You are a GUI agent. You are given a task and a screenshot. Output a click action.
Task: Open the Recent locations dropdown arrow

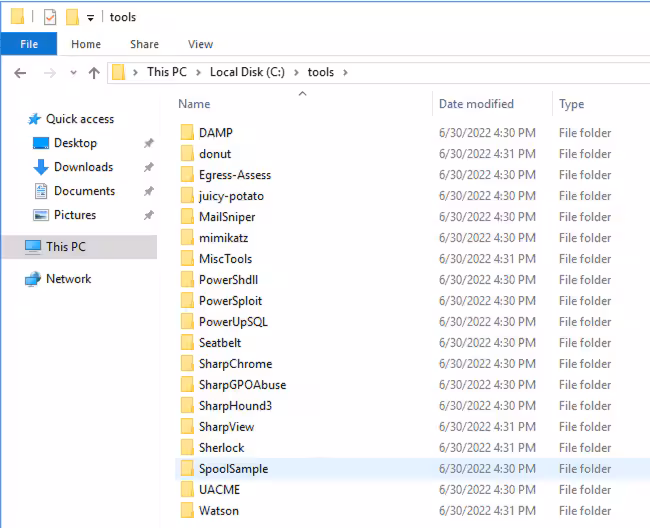[73, 73]
